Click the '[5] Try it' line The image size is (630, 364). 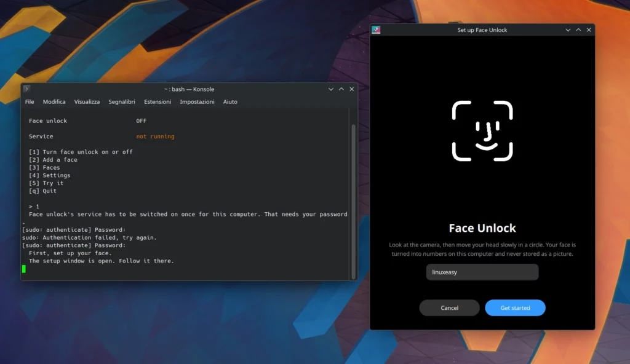click(46, 183)
